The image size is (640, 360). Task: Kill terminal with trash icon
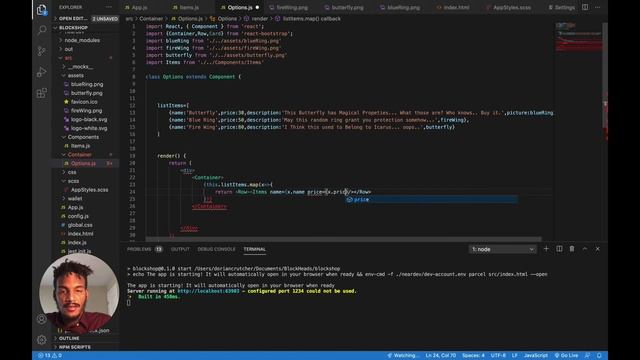coord(572,249)
